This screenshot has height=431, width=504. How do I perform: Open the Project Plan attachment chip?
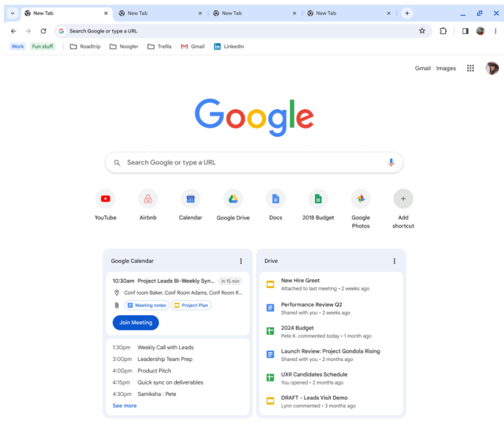pos(191,305)
